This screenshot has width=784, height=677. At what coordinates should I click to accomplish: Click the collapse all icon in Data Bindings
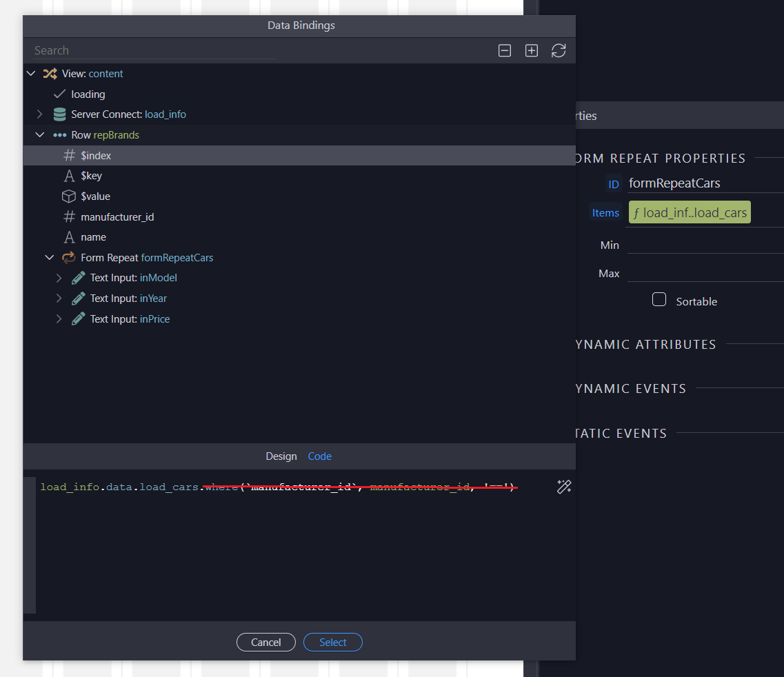pos(505,50)
